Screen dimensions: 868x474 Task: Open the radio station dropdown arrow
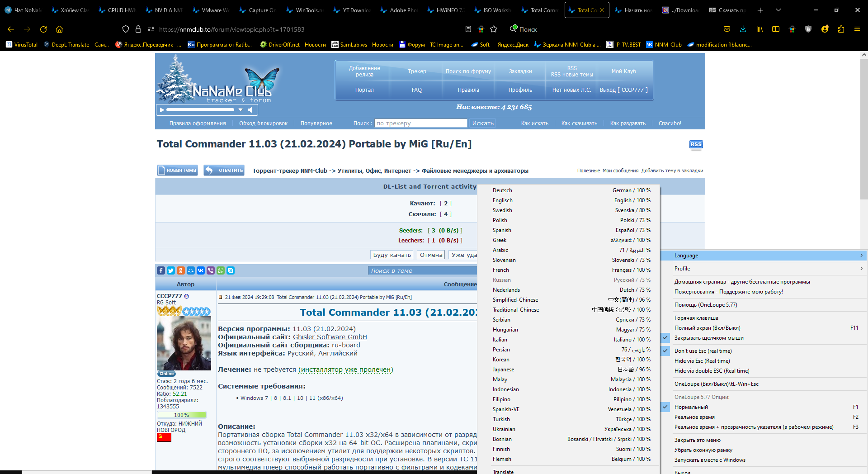pos(241,110)
